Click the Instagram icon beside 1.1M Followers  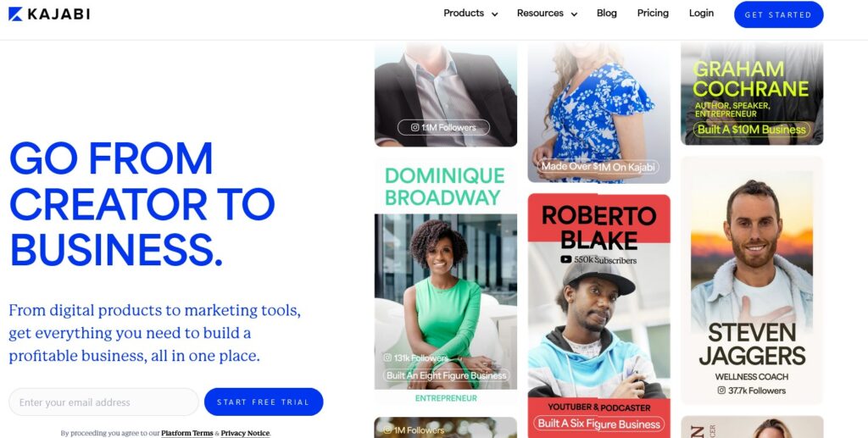pyautogui.click(x=415, y=127)
